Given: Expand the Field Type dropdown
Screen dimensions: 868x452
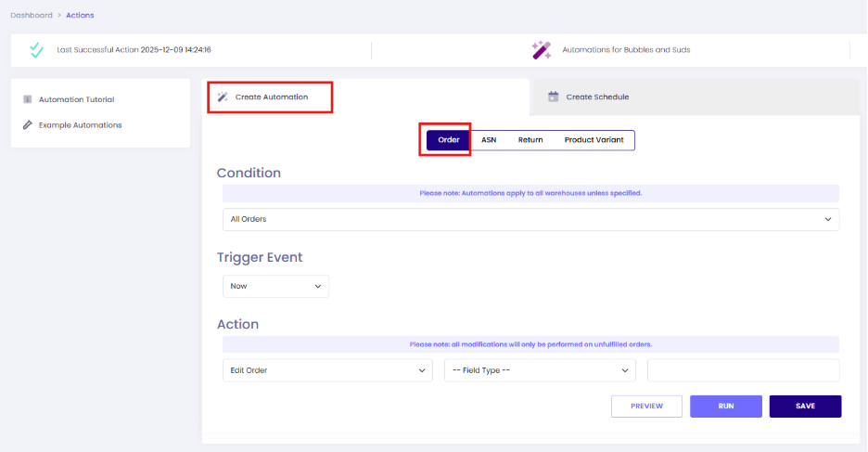Looking at the screenshot, I should click(540, 370).
